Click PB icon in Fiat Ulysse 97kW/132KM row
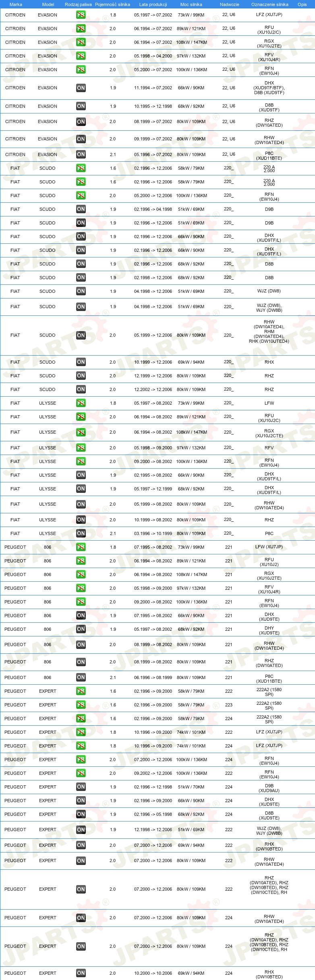The height and width of the screenshot is (980, 315). click(81, 448)
